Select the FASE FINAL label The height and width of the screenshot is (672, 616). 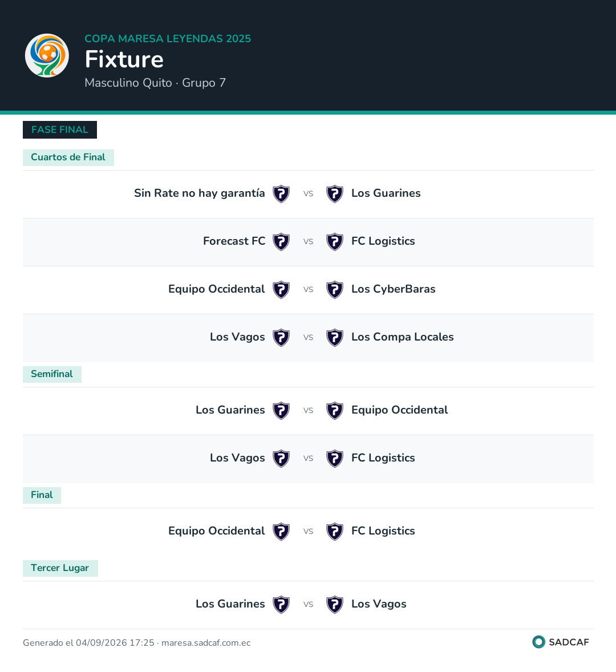tap(60, 130)
